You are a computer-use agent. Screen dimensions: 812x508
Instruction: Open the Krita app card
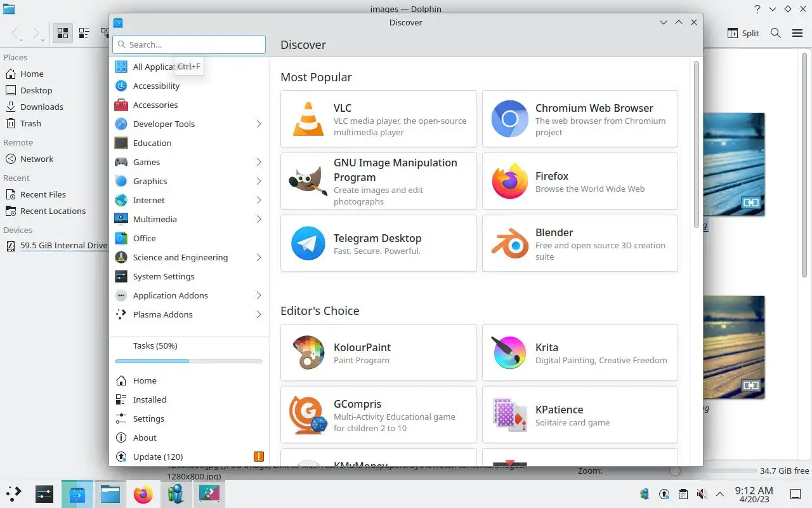coord(580,352)
